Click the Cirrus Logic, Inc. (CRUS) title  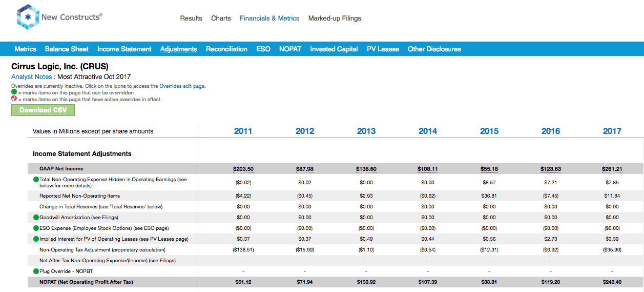click(x=60, y=67)
